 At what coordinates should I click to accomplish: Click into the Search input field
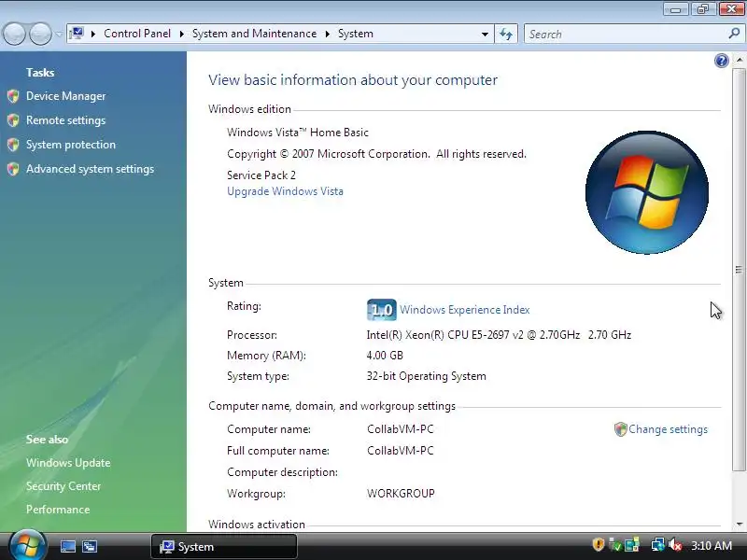coord(627,35)
